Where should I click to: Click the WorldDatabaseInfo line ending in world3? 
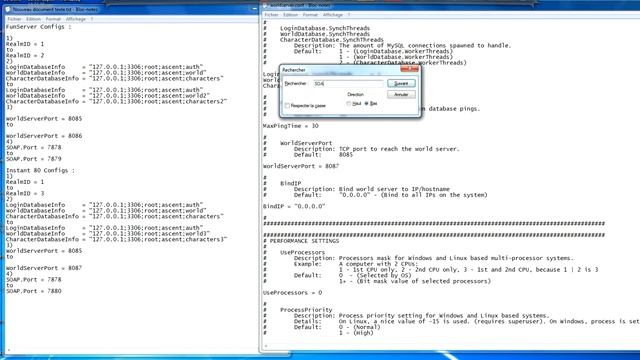click(x=108, y=233)
